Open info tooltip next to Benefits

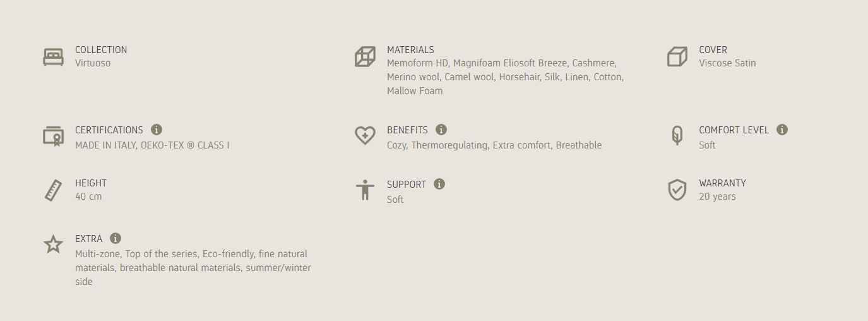click(441, 130)
